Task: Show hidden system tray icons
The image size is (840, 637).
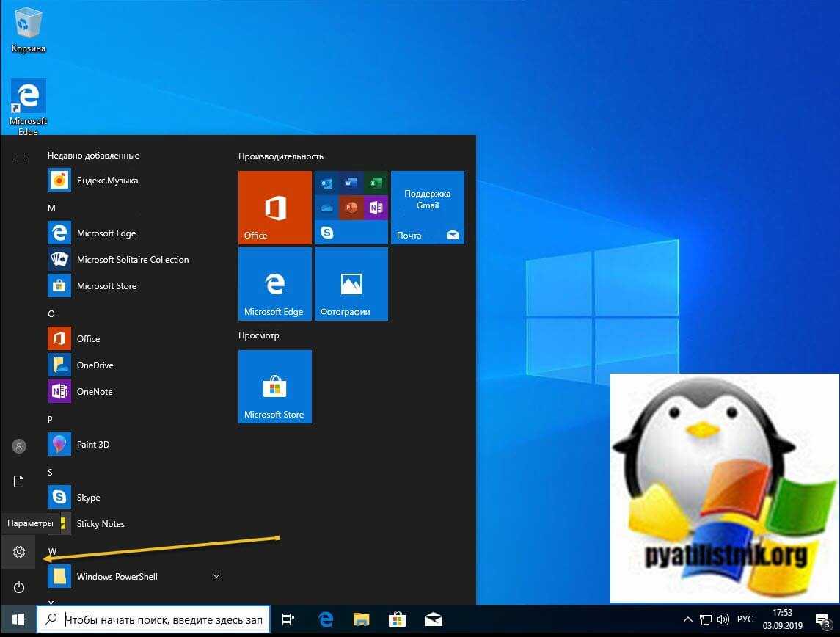Action: click(687, 620)
